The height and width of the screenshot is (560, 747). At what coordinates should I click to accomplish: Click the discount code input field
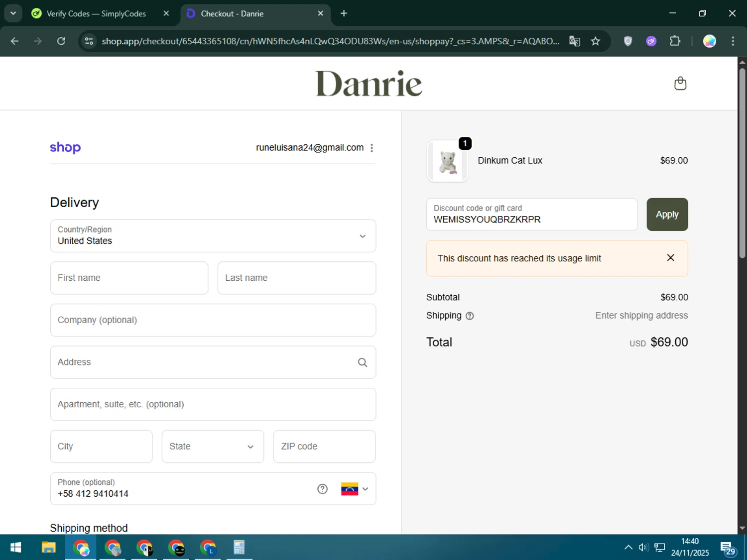point(531,215)
